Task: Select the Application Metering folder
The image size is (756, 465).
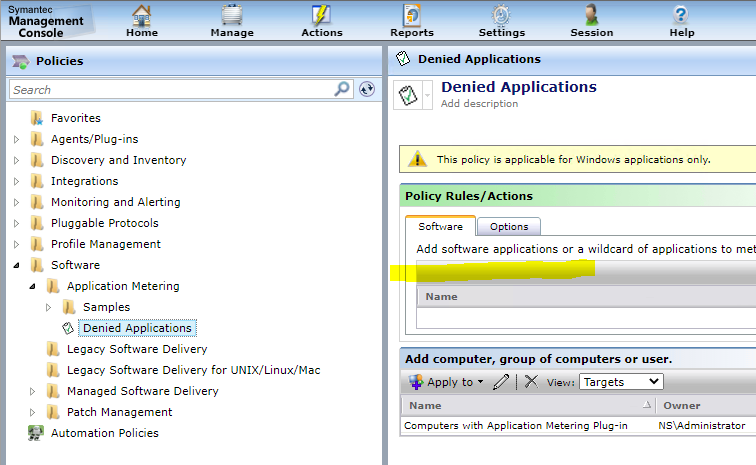Action: (123, 286)
